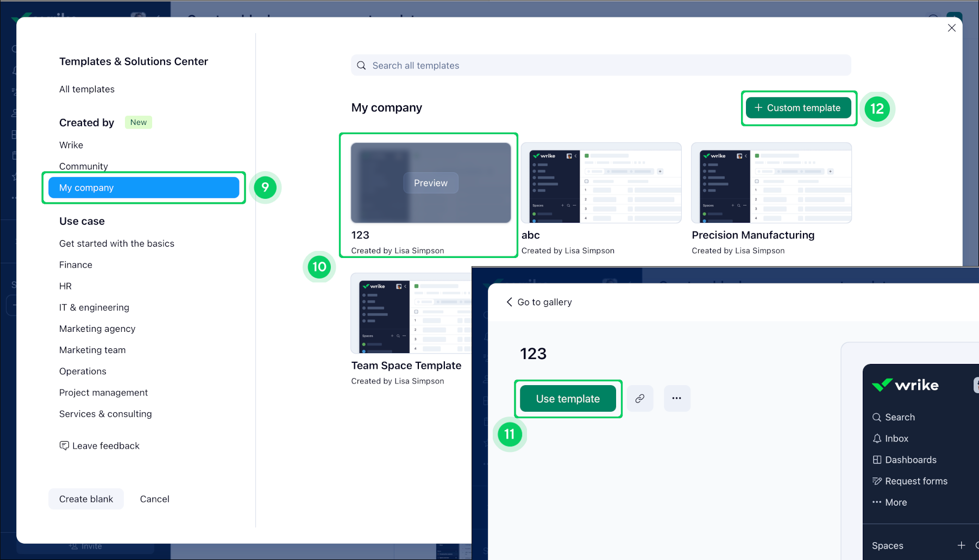Image resolution: width=979 pixels, height=560 pixels.
Task: Click Cancel at the dialog bottom
Action: [154, 499]
